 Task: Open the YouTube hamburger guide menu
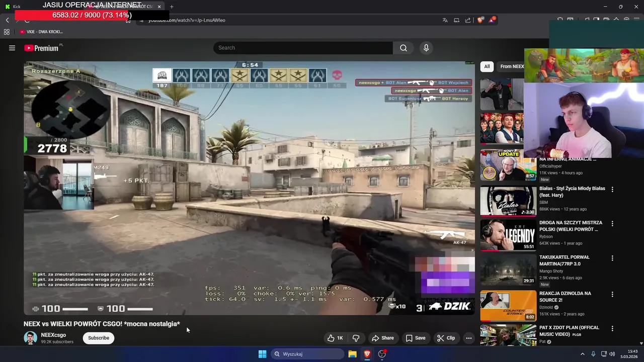point(12,48)
